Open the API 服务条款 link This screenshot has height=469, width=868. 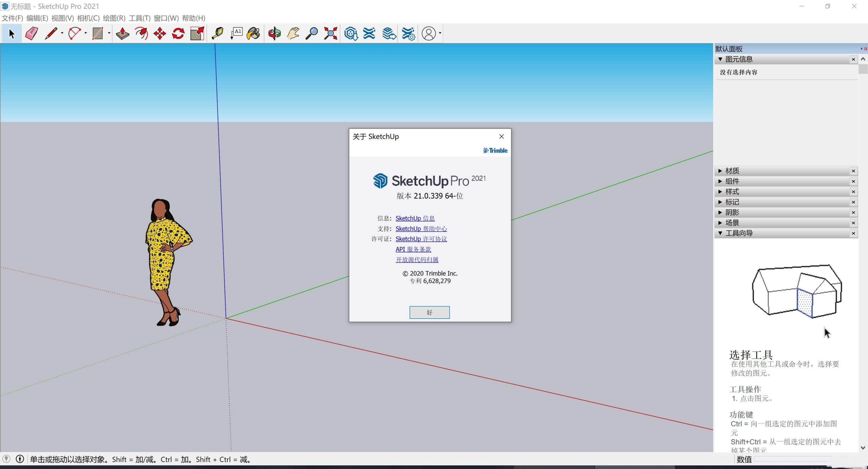(x=413, y=249)
